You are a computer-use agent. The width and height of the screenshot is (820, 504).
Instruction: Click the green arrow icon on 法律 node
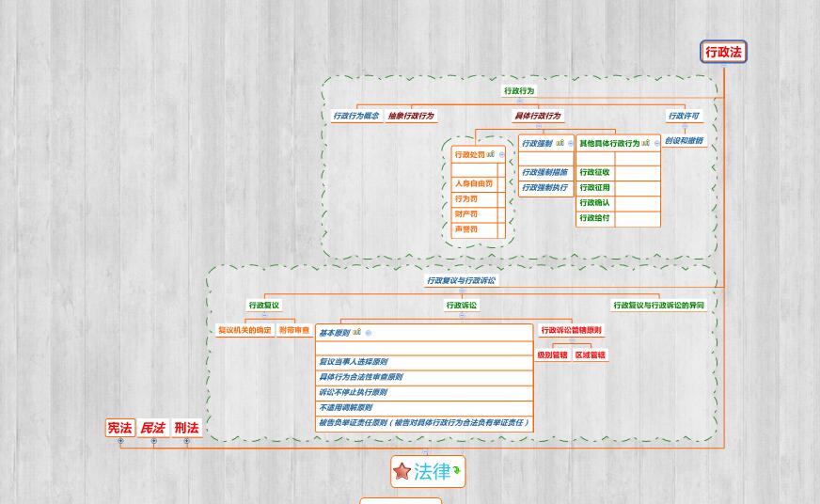pyautogui.click(x=456, y=471)
